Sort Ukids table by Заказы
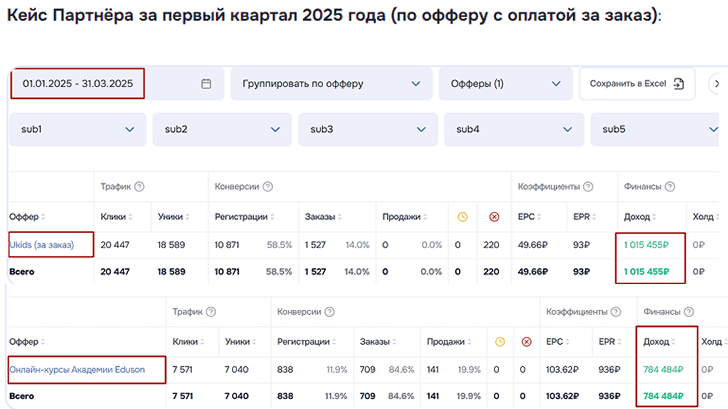 coord(323,217)
